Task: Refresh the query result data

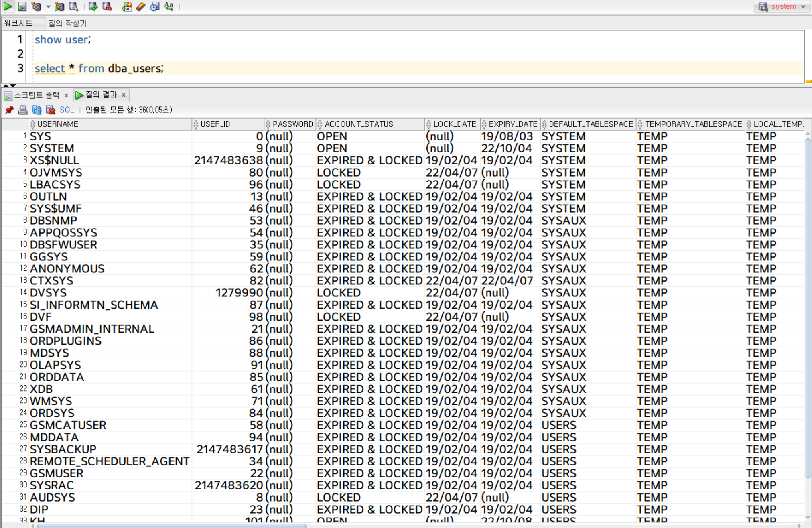Action: click(x=37, y=110)
